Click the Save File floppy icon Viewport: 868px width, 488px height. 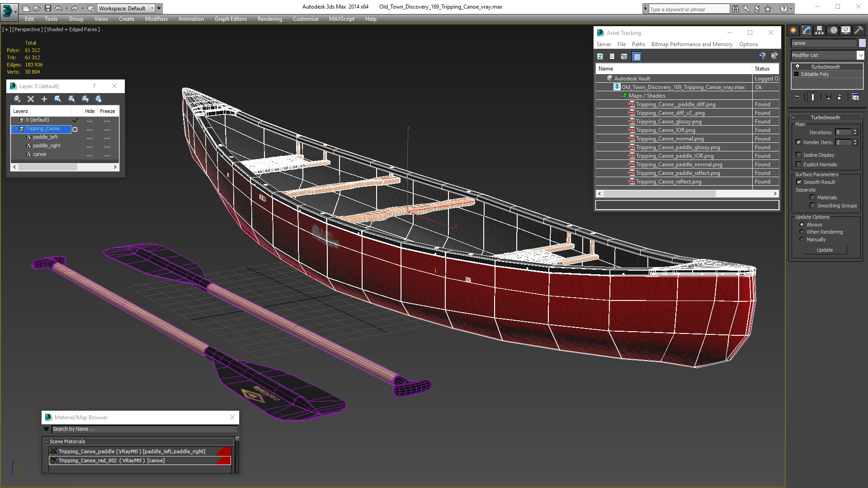tap(48, 8)
